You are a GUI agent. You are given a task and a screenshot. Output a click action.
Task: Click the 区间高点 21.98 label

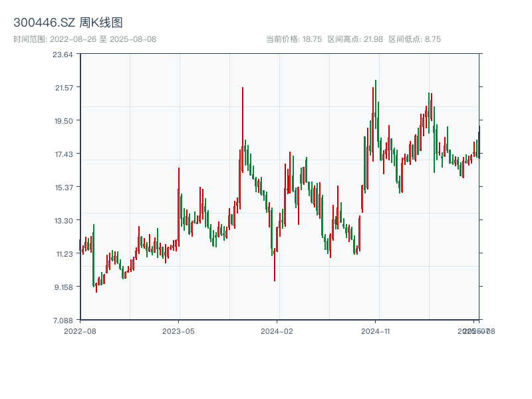(355, 39)
